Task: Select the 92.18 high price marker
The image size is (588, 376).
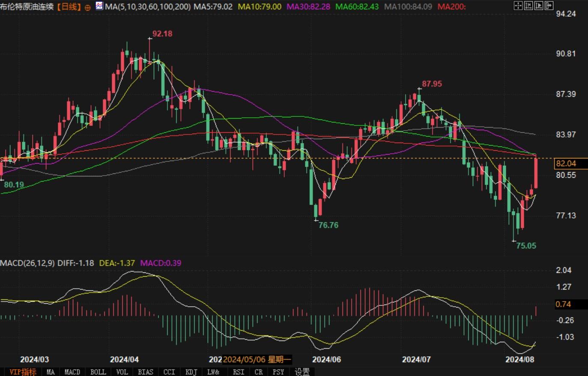Action: [162, 33]
